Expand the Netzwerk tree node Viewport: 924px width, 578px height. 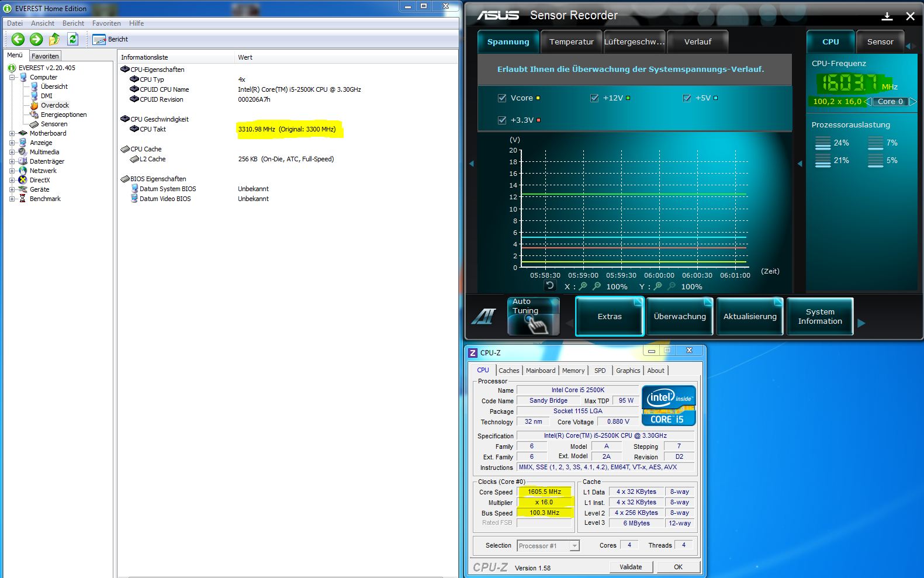(x=12, y=171)
